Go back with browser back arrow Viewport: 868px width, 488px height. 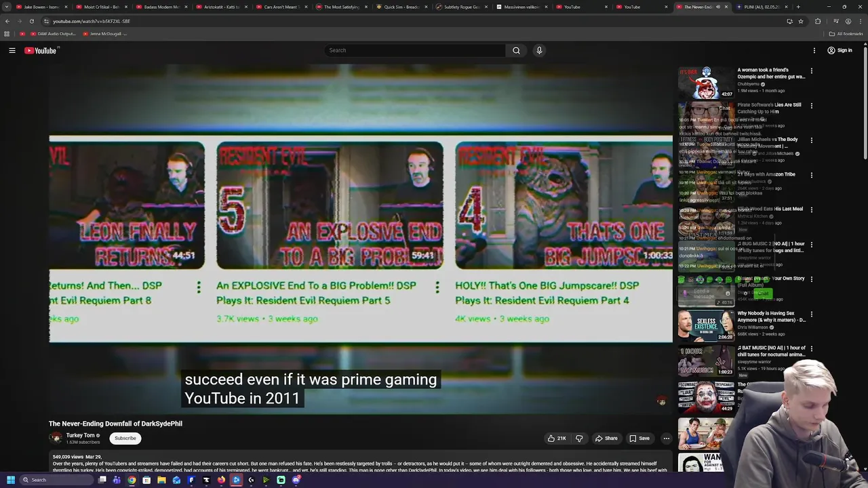[7, 21]
